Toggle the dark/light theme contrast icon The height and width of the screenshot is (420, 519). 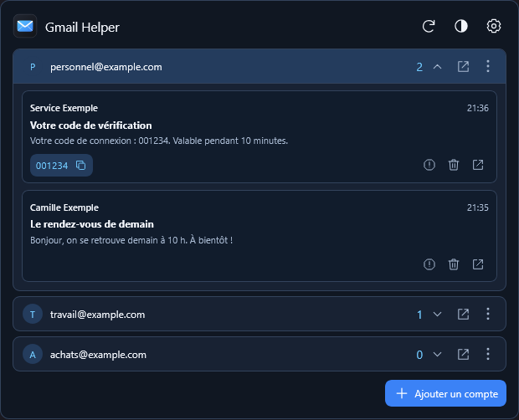coord(461,26)
